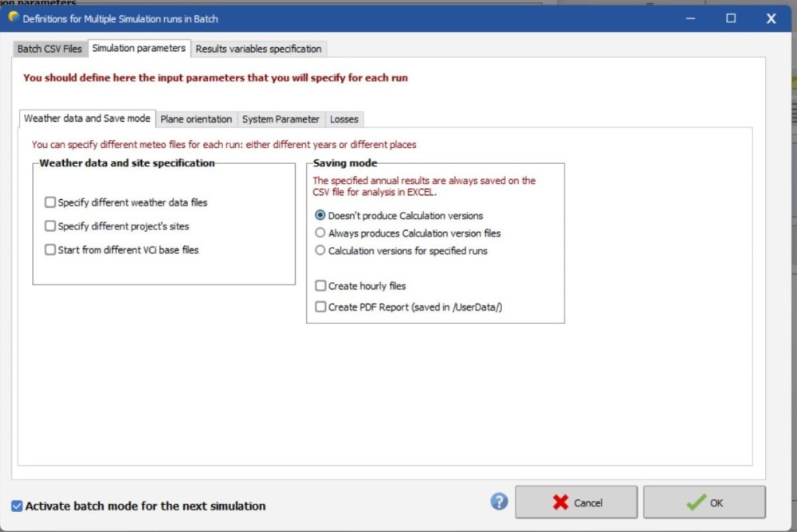Dismiss the dialog with Cancel

(575, 502)
